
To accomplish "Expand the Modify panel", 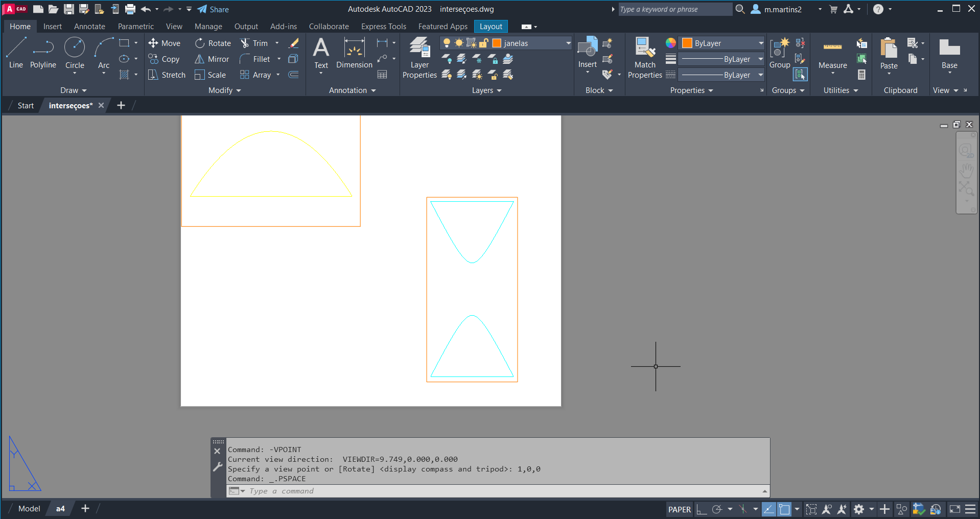I will [224, 90].
